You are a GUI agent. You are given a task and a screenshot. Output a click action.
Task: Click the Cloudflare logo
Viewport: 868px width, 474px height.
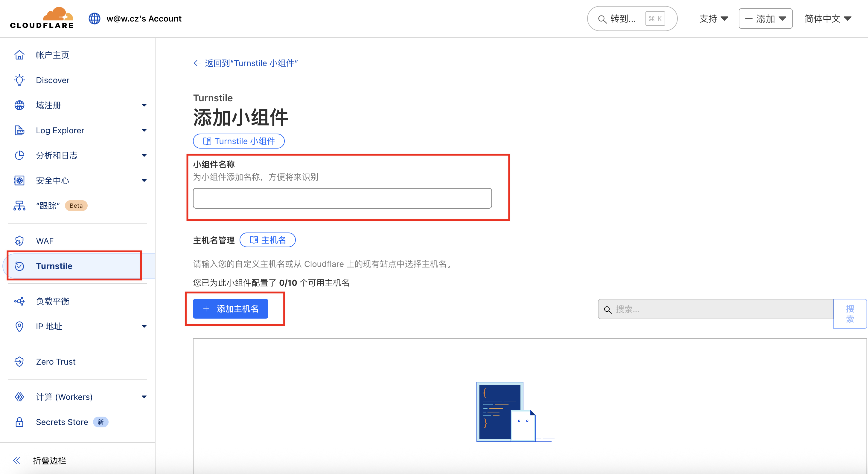click(x=42, y=18)
